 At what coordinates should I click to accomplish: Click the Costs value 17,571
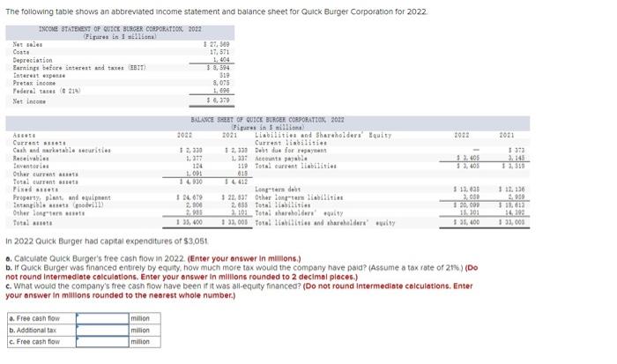click(x=219, y=52)
